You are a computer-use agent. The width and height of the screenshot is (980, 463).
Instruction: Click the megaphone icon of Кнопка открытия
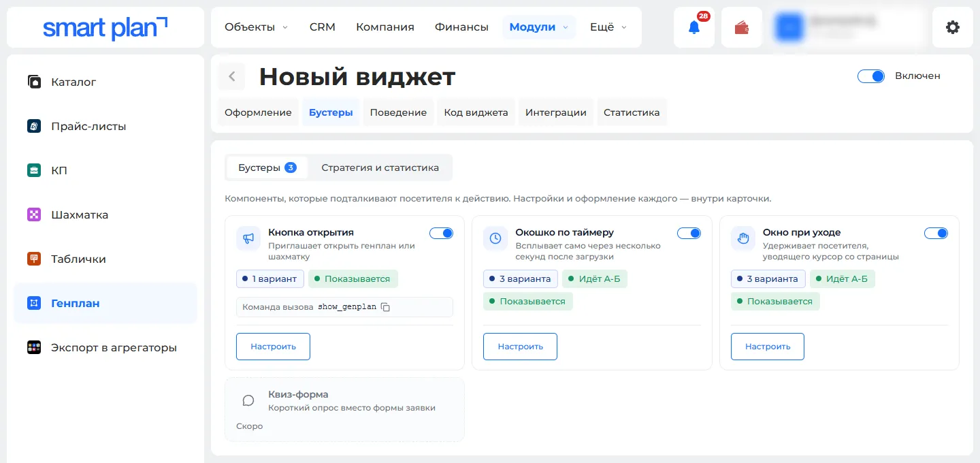pos(248,238)
